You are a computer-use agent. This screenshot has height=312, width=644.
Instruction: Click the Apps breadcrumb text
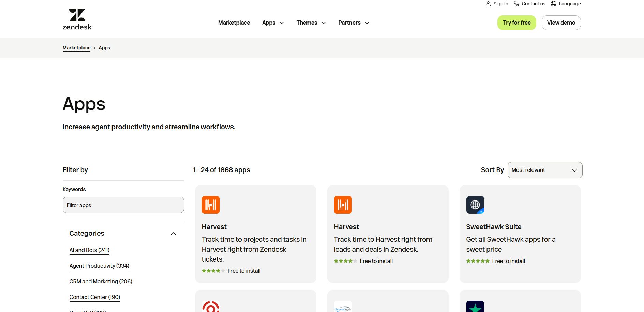[104, 48]
